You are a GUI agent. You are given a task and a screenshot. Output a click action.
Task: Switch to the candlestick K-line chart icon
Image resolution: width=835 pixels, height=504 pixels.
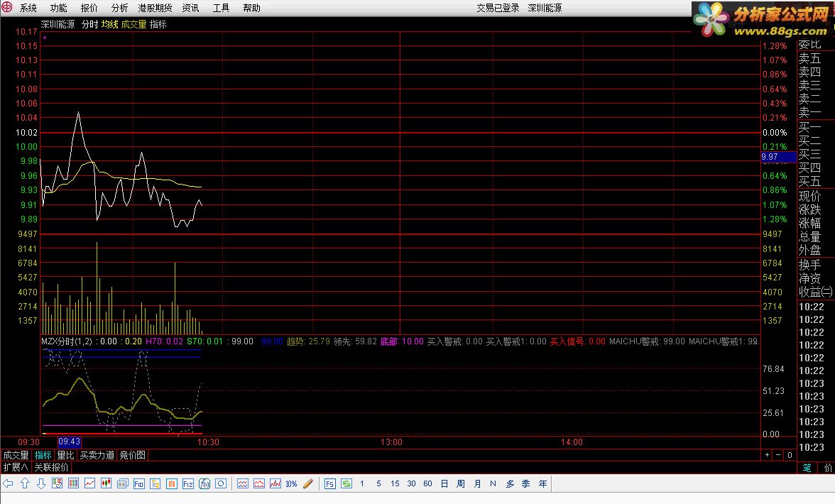point(106,483)
